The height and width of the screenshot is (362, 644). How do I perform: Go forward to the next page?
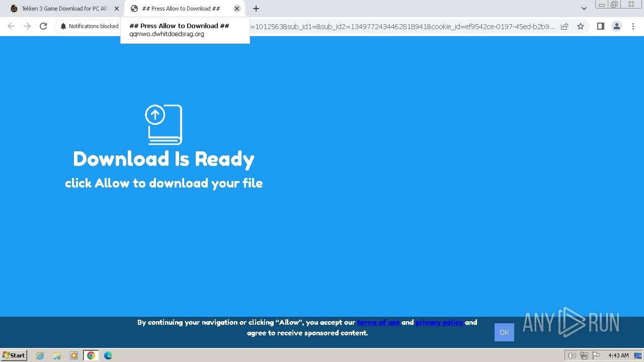coord(27,26)
